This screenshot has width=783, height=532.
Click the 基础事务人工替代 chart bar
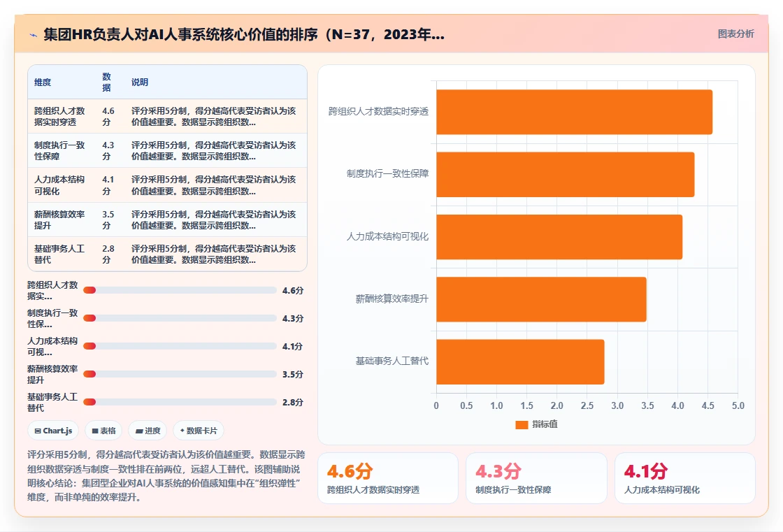tap(520, 361)
